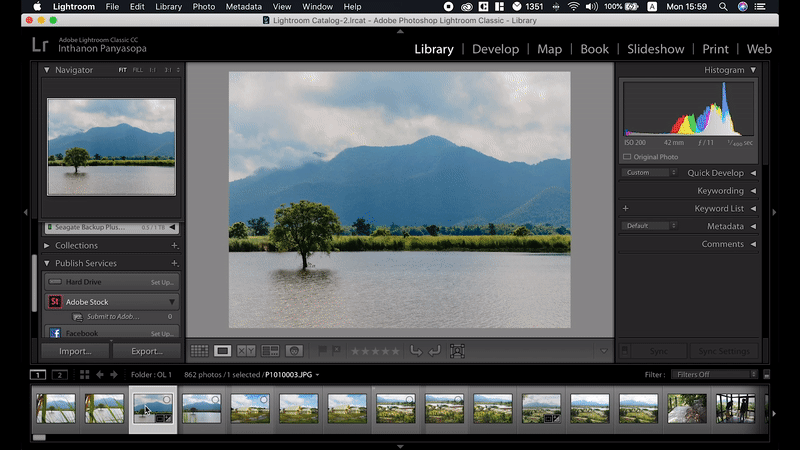The width and height of the screenshot is (800, 450).
Task: Click the face region draw tool icon
Action: (458, 351)
